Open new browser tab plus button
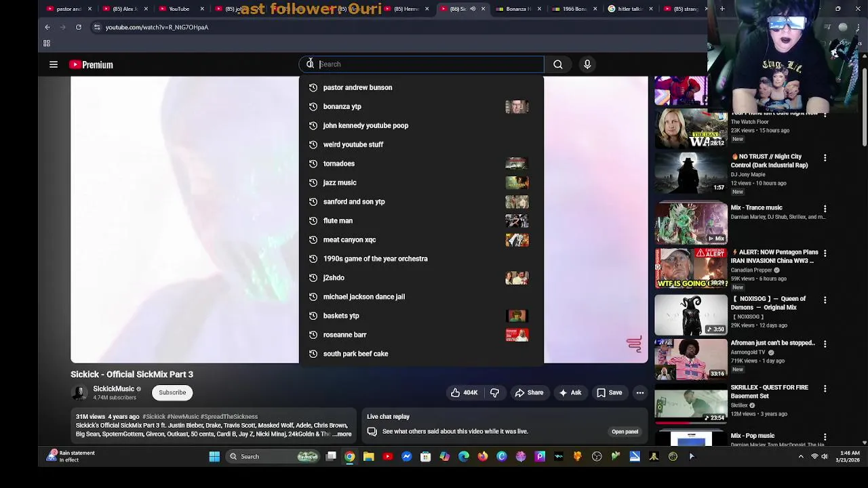The height and width of the screenshot is (488, 868). tap(722, 9)
